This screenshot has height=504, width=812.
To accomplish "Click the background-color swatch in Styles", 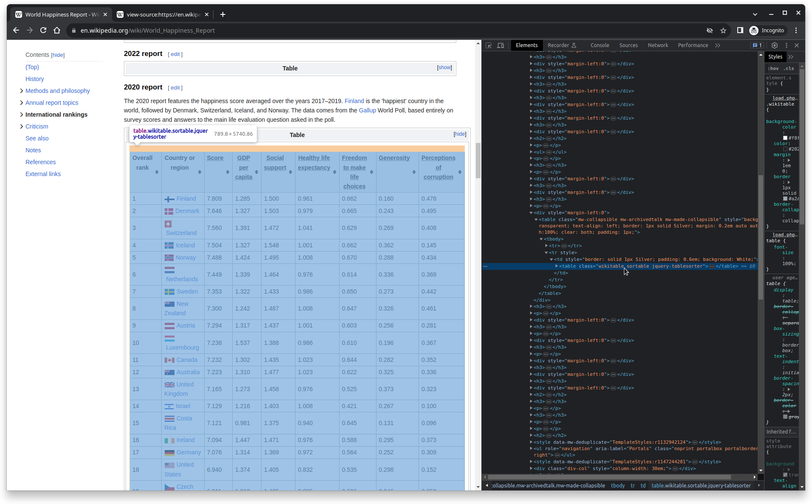I will pos(785,138).
